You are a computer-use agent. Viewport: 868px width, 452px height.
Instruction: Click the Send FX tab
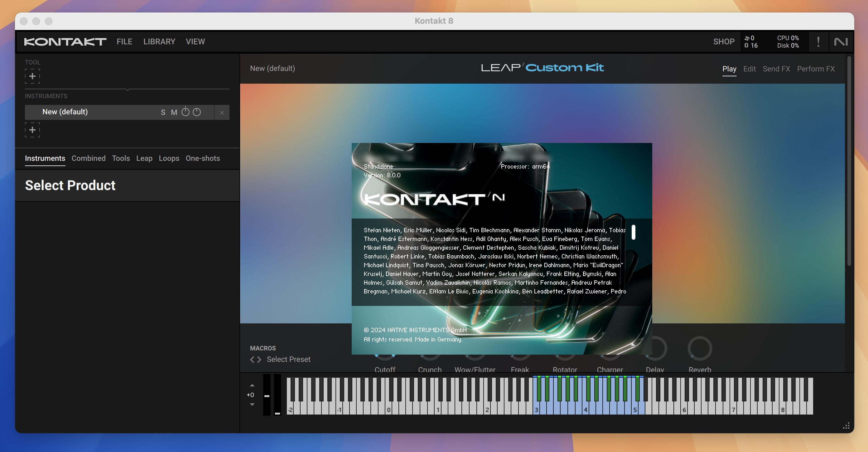pyautogui.click(x=776, y=68)
